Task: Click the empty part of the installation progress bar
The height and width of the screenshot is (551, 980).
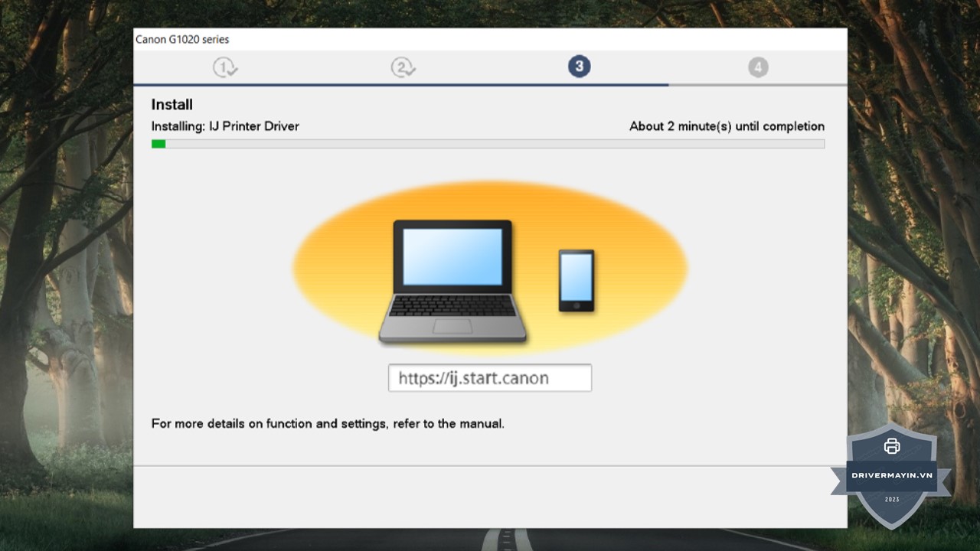Action: click(x=490, y=144)
